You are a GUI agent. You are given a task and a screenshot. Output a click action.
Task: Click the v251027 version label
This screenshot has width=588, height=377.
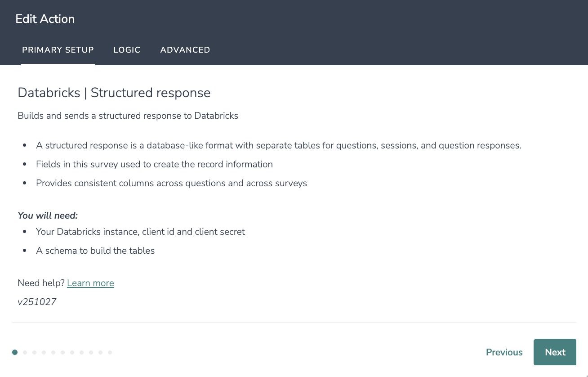(x=37, y=302)
